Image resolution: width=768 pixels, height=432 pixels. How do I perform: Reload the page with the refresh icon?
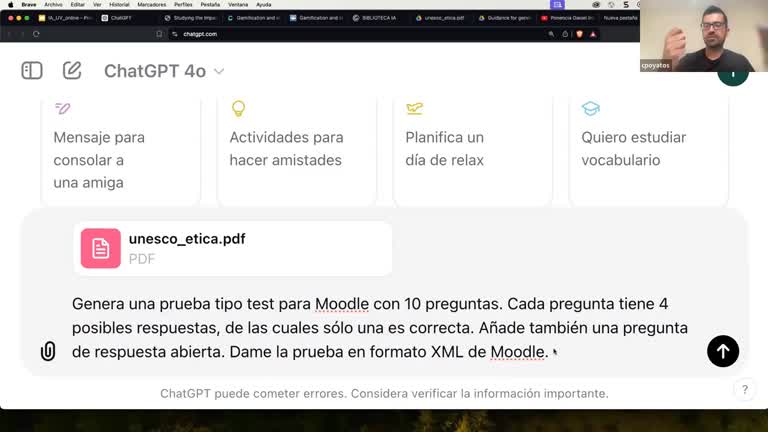coord(36,34)
